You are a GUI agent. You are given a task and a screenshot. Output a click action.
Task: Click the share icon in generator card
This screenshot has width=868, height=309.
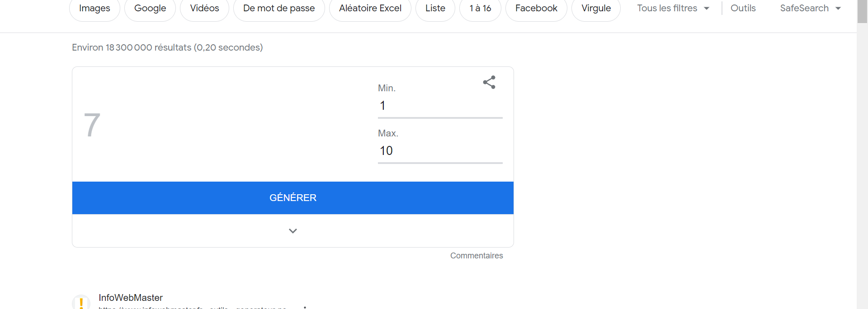pos(489,82)
